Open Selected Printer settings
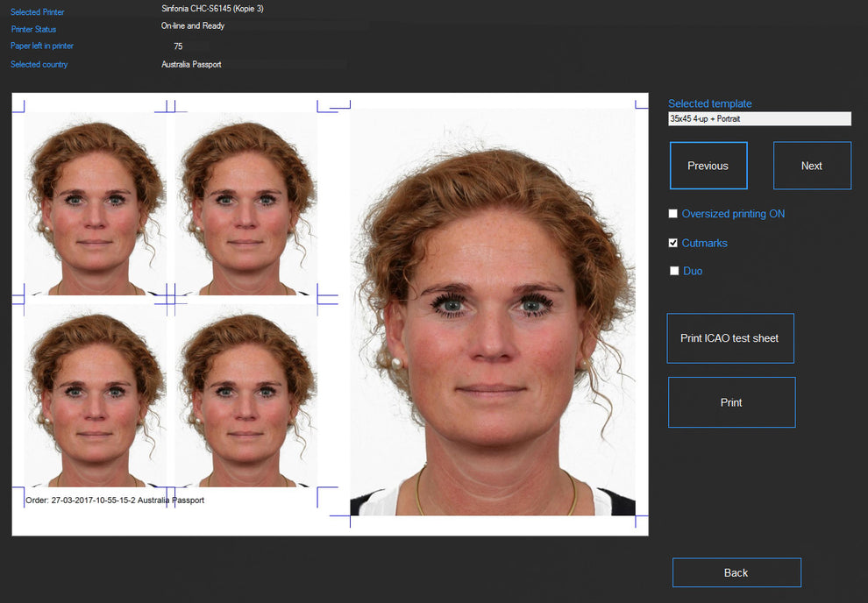 pos(38,11)
